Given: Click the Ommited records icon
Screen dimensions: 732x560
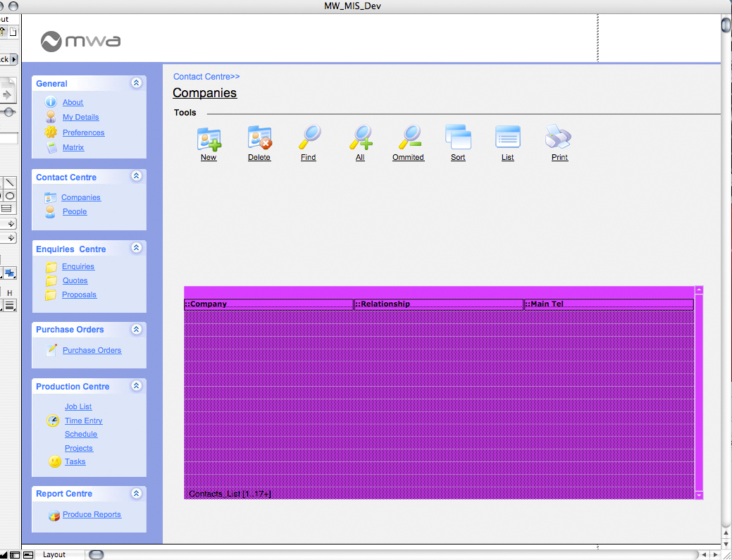Looking at the screenshot, I should click(408, 137).
